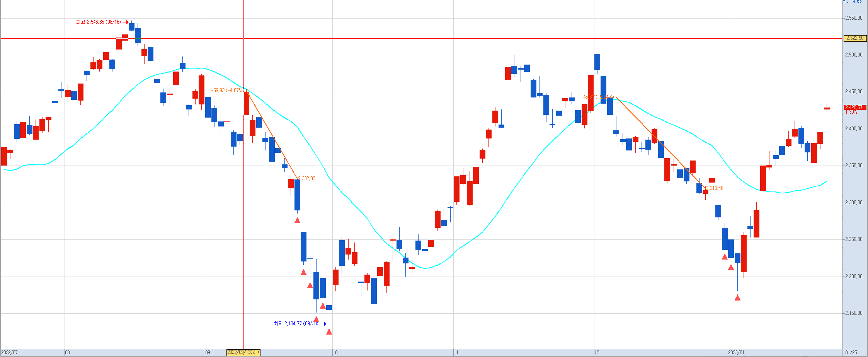Click the 2022/07 date axis label

pos(9,353)
